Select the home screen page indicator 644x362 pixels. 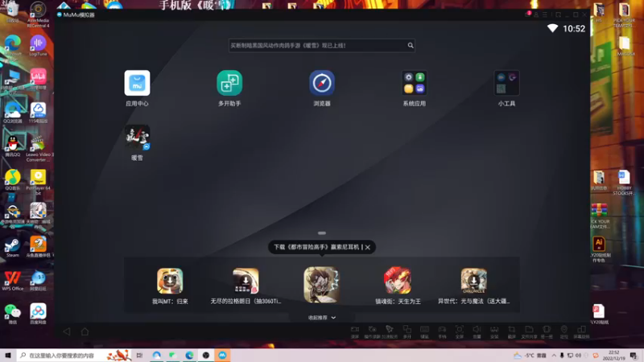(x=322, y=233)
